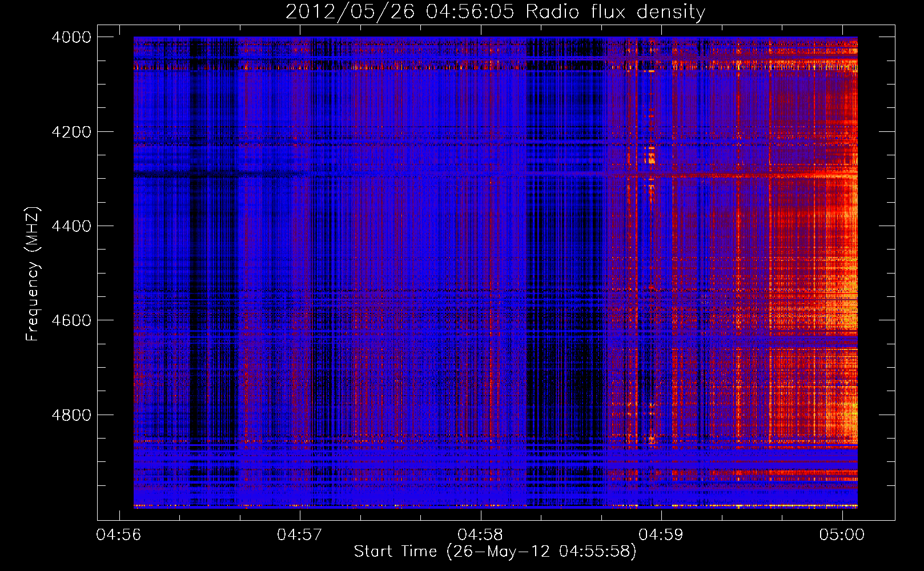Click the 04:58 time axis label
Screen dimensions: 924x571
pos(481,535)
